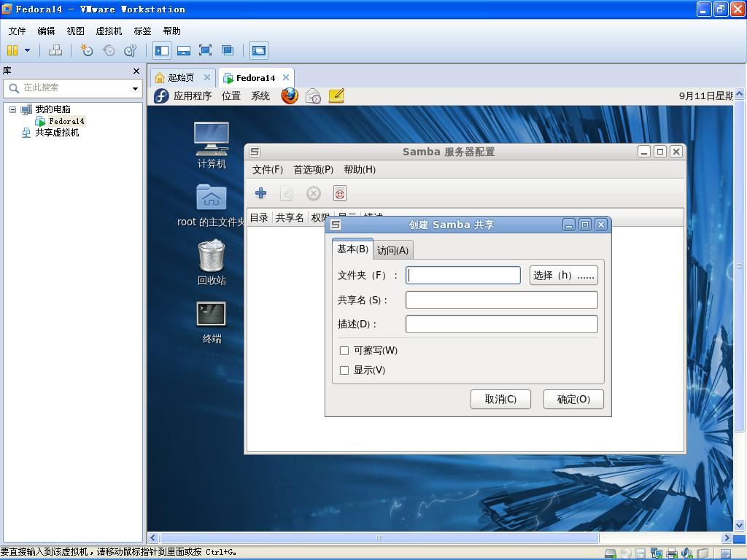Click the 选择(h)...... browse button
This screenshot has width=747, height=560.
(x=564, y=275)
